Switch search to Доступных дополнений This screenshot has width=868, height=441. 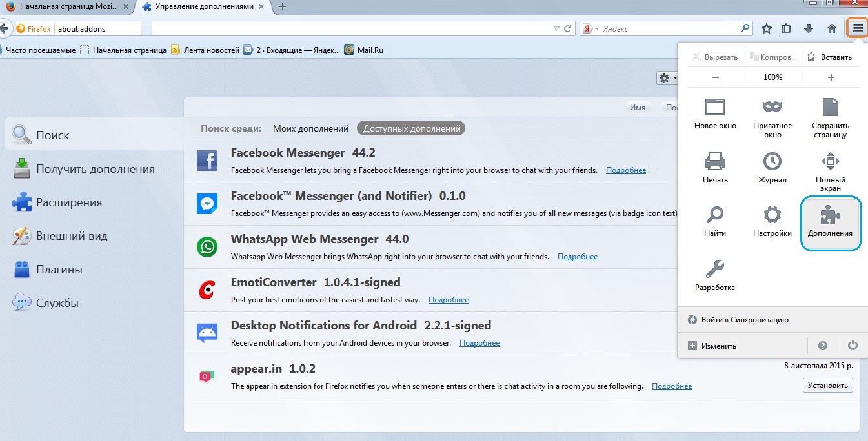point(412,128)
